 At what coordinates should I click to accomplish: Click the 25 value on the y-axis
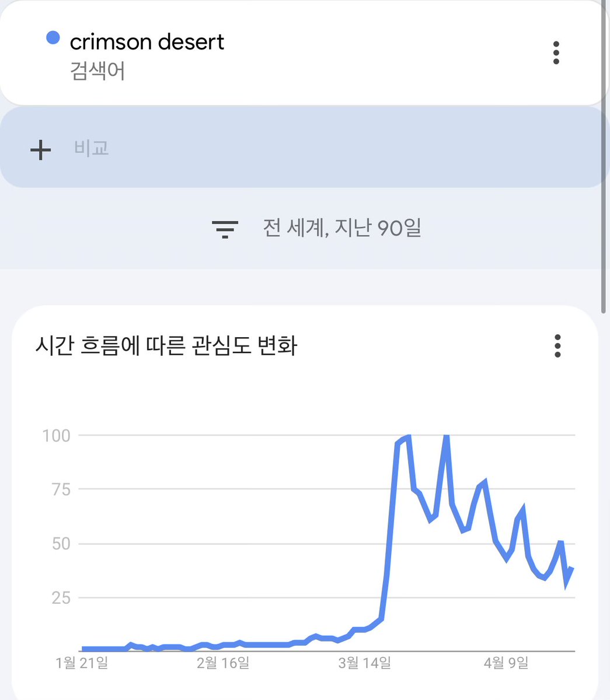coord(61,598)
